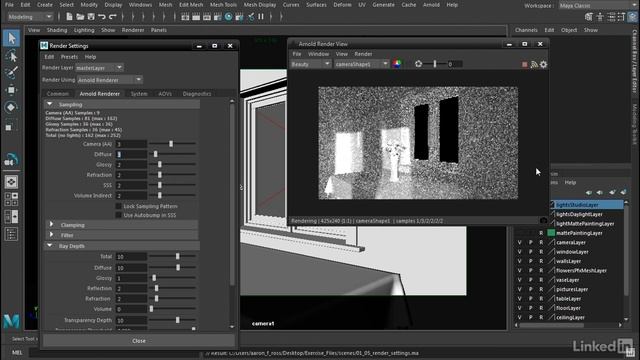Click the Glossy samples input field
Screen dimensions: 640x360
coord(131,165)
